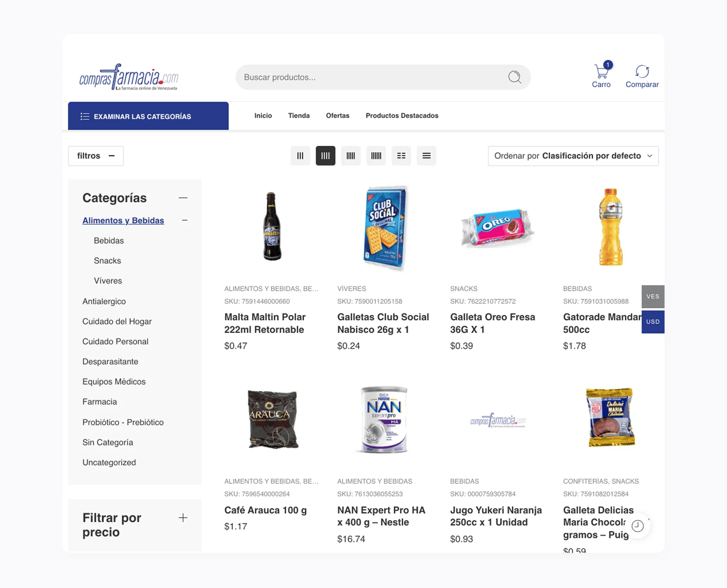727x588 pixels.
Task: Open the Ordenar por sorting dropdown
Action: [x=573, y=156]
